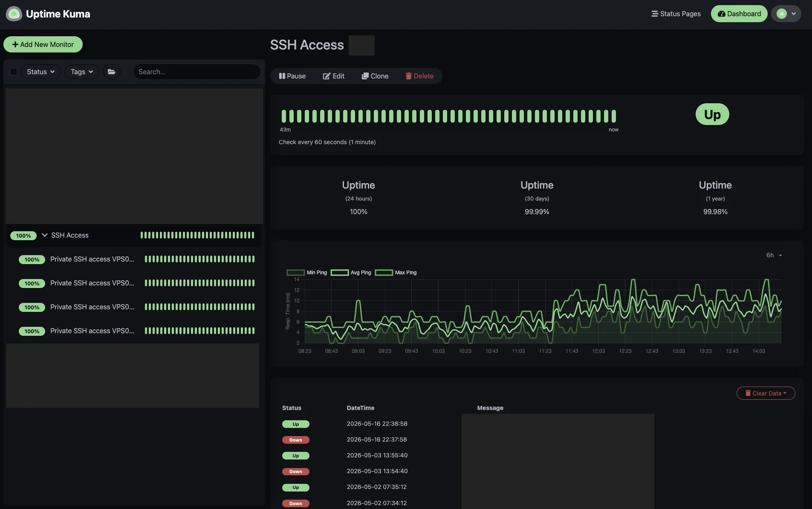Click the DateTime column header
The width and height of the screenshot is (812, 509).
[361, 408]
